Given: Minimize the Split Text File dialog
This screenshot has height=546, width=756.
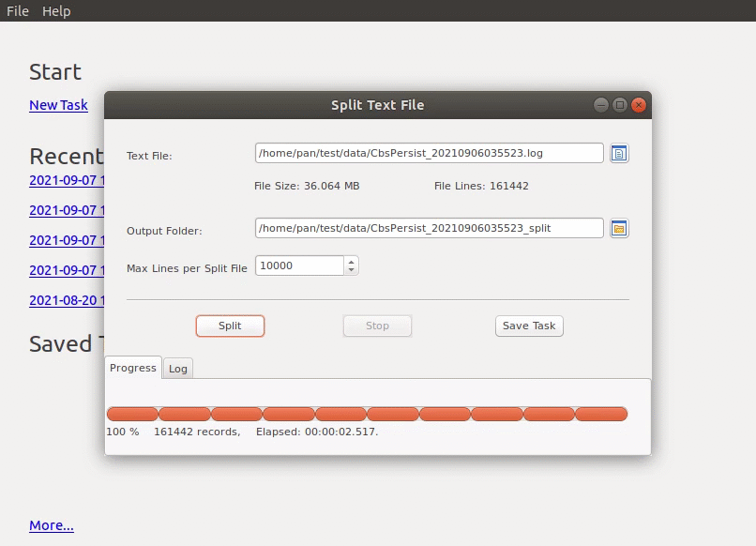Looking at the screenshot, I should pyautogui.click(x=600, y=105).
